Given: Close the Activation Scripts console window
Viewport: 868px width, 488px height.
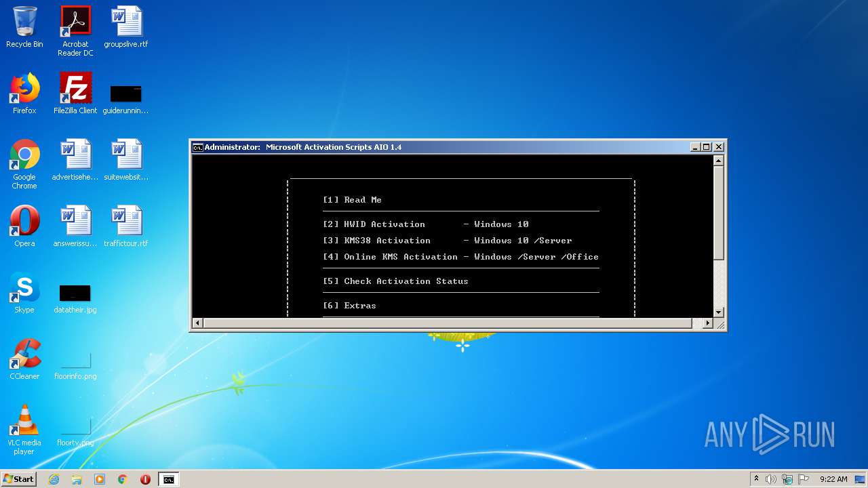Looking at the screenshot, I should [719, 147].
